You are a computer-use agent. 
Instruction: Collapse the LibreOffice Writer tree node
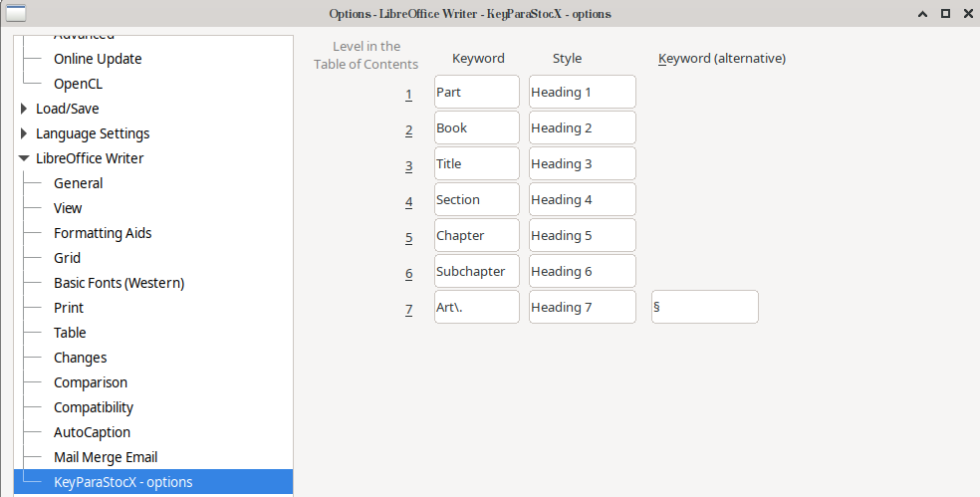[x=24, y=158]
